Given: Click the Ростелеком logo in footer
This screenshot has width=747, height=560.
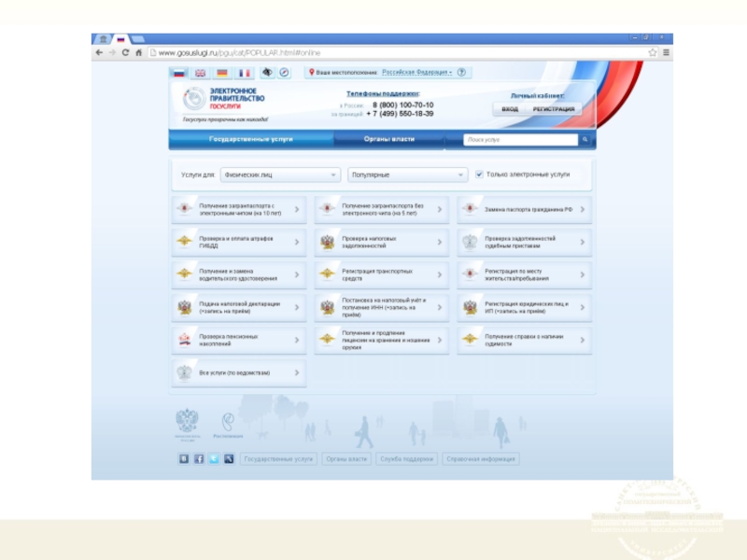Looking at the screenshot, I should tap(228, 426).
